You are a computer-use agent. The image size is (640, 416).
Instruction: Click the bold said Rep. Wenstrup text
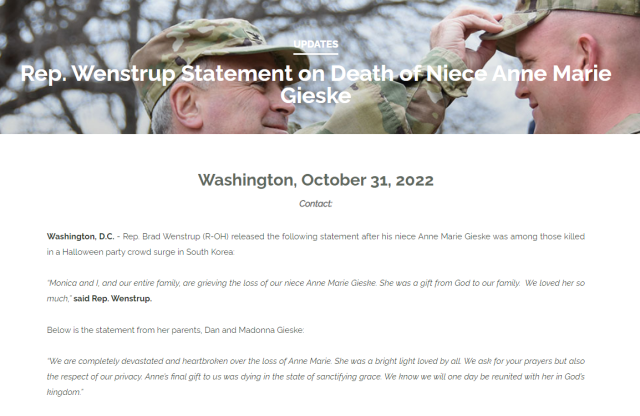pyautogui.click(x=113, y=299)
